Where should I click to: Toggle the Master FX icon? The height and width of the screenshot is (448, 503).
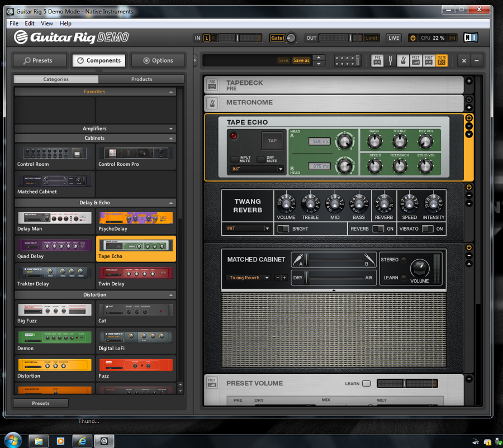[442, 60]
